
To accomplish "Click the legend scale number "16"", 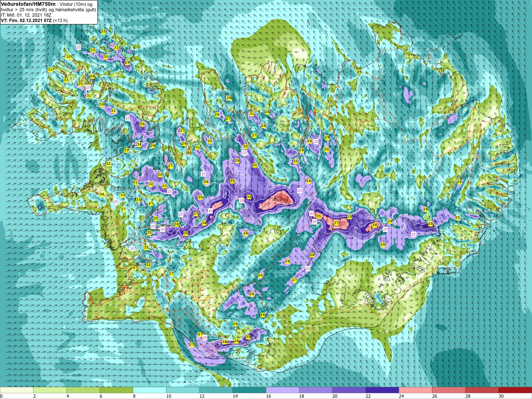I will [x=268, y=396].
